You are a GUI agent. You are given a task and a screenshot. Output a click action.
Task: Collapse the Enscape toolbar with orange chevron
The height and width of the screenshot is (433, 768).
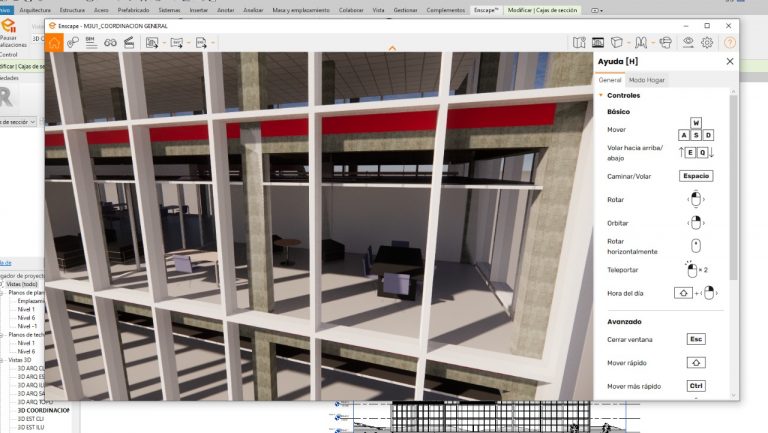point(392,48)
